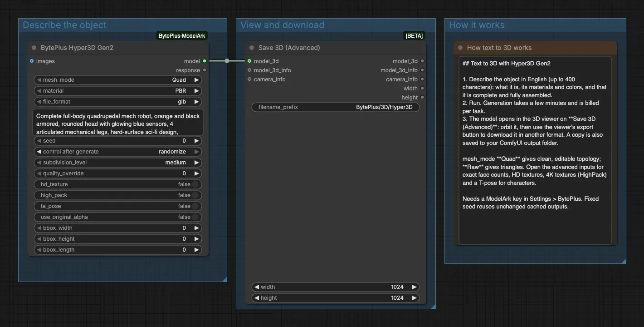The height and width of the screenshot is (327, 644).
Task: Open the material dropdown showing PBR
Action: click(x=118, y=91)
